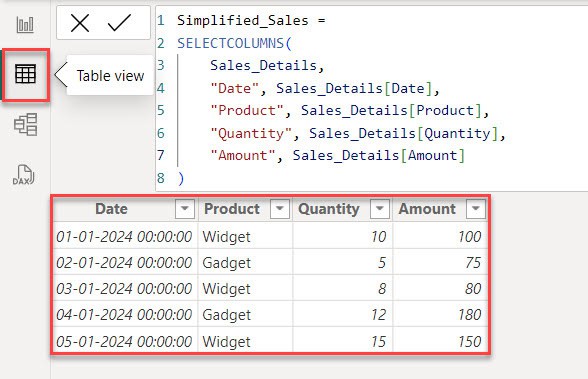The height and width of the screenshot is (379, 588).
Task: Select the quantity cell showing 8
Action: click(342, 289)
